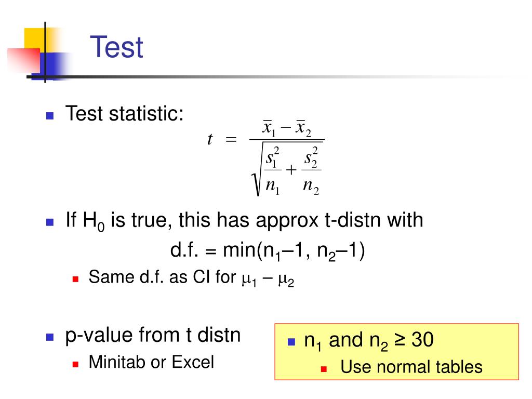Select the 'Minitab or Excel' text
532x399 pixels.
(x=151, y=362)
